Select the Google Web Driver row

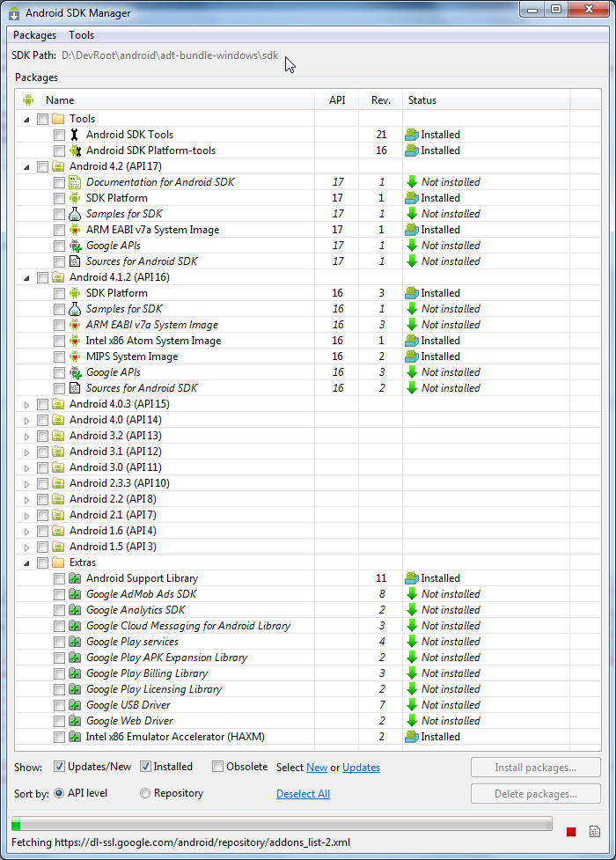(x=308, y=721)
